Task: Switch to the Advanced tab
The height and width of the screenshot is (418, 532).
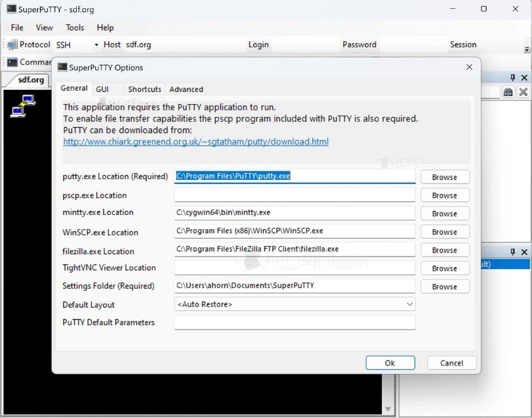Action: click(186, 89)
